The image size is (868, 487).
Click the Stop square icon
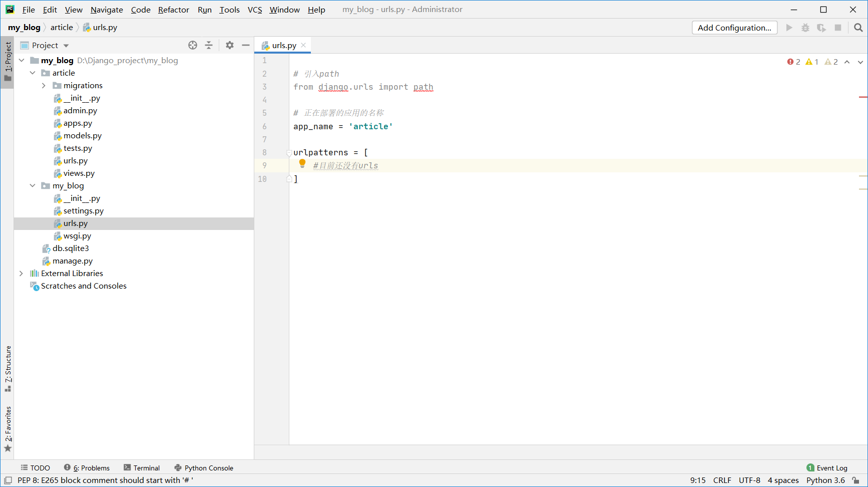point(838,28)
